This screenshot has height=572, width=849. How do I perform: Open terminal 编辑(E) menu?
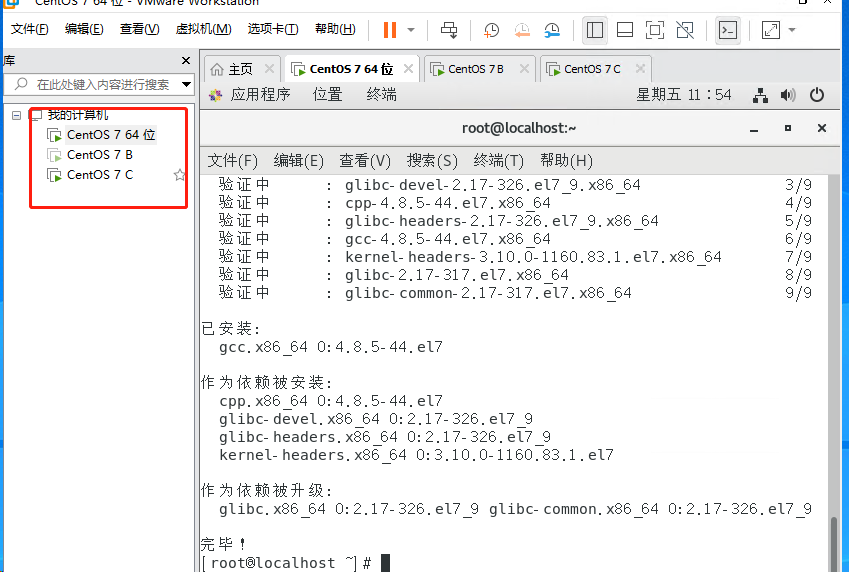pos(298,161)
